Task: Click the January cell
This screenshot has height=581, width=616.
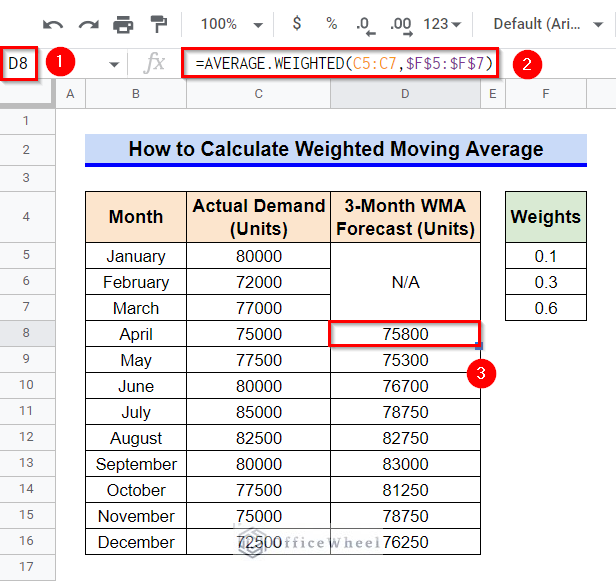Action: tap(136, 256)
